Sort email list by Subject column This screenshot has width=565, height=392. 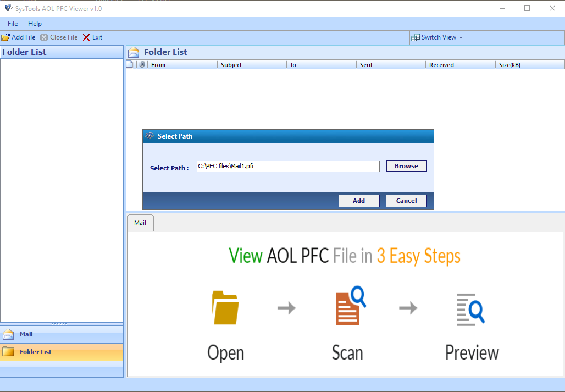231,64
